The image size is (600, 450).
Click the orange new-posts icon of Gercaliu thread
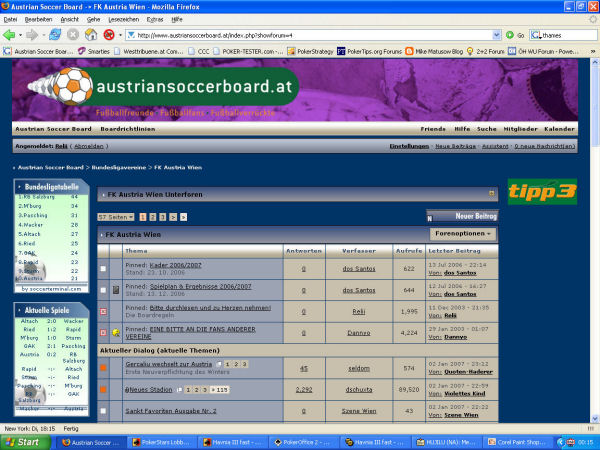coord(103,368)
